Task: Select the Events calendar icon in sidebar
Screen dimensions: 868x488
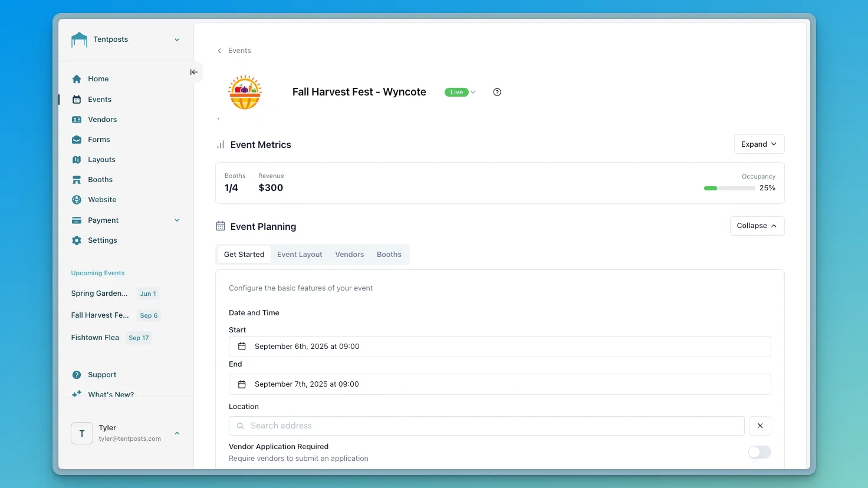Action: [77, 99]
